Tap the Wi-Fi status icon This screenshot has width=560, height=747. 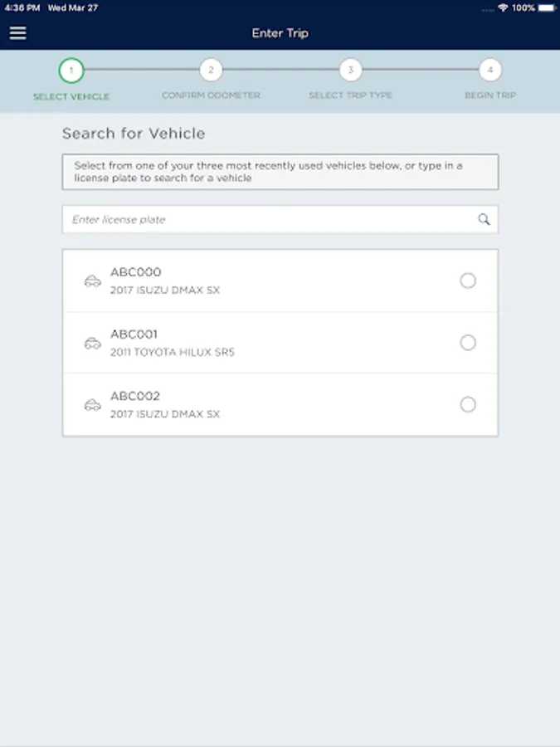coord(503,7)
